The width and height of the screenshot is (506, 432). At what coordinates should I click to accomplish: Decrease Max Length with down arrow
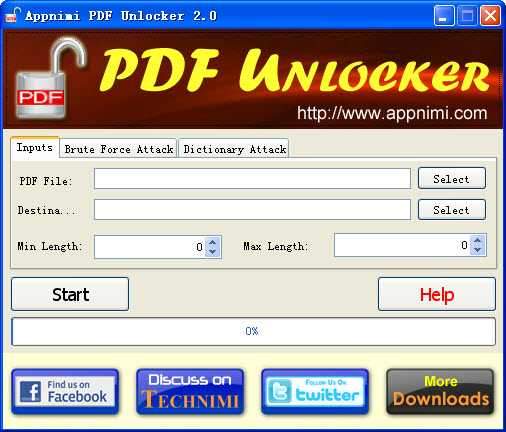(x=478, y=250)
